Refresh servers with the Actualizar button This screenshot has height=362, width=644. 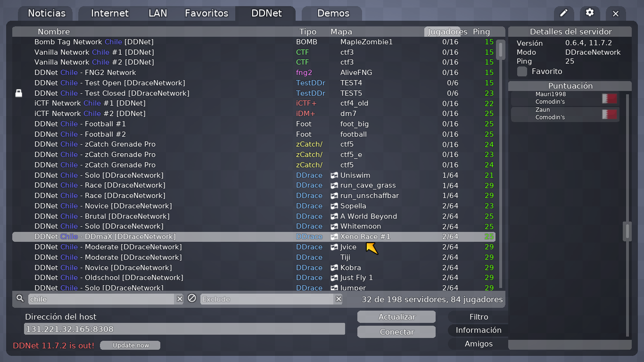396,316
